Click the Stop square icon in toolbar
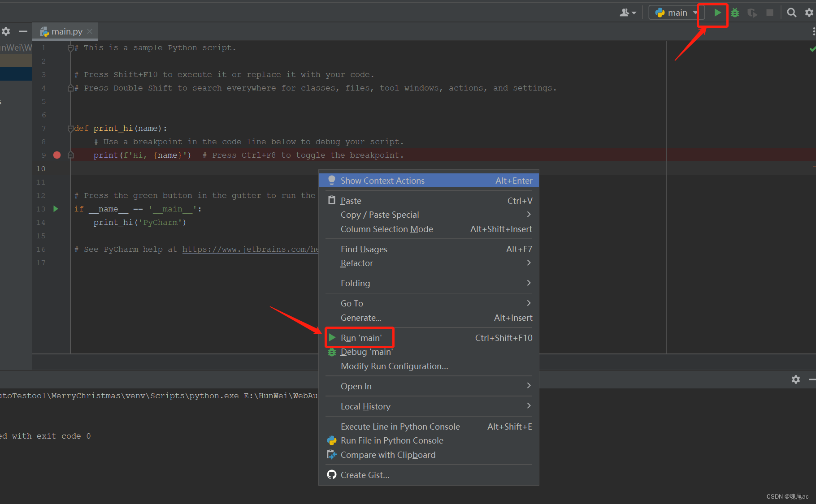This screenshot has width=816, height=504. pyautogui.click(x=770, y=13)
